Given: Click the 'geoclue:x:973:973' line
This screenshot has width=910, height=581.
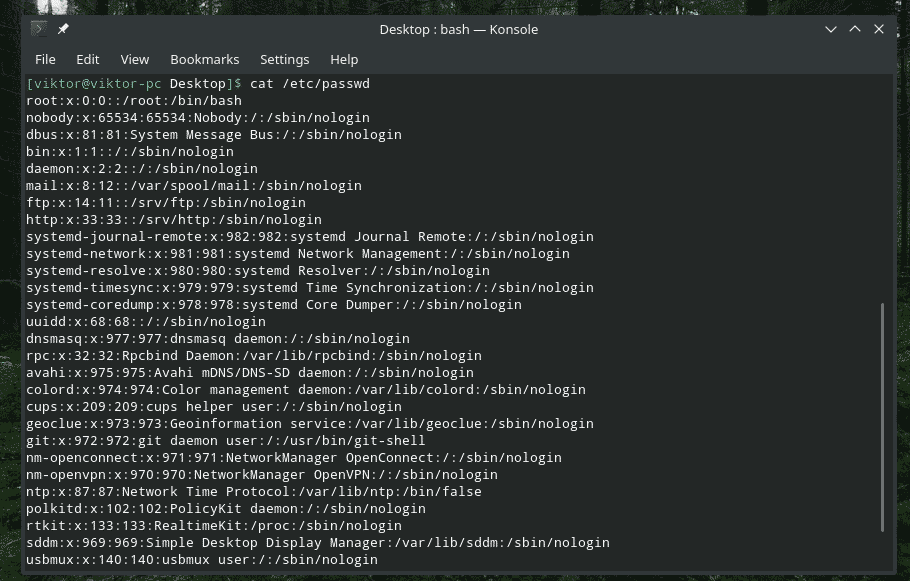Looking at the screenshot, I should 310,424.
